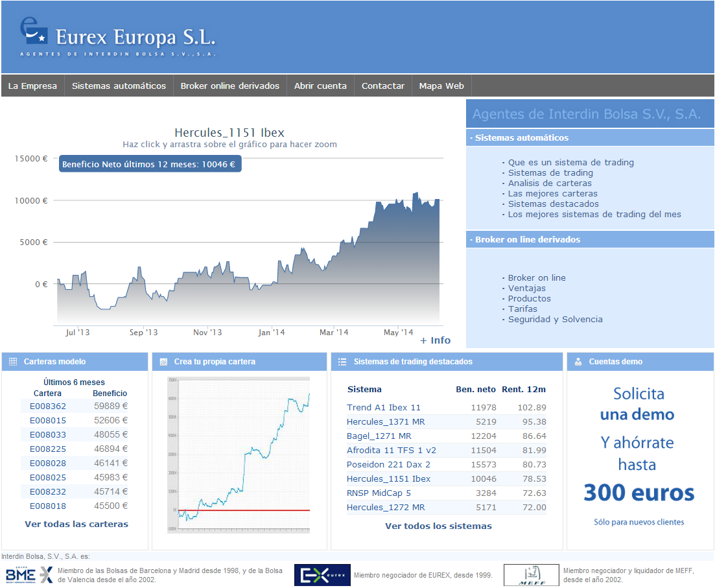Open the Hercules_1371 MR system
Viewport: 715px width, 588px height.
(386, 421)
